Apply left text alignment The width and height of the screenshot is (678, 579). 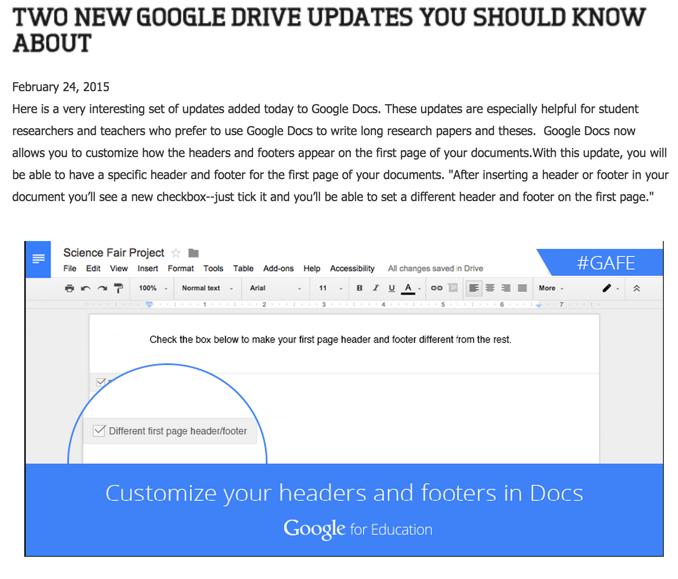click(473, 288)
